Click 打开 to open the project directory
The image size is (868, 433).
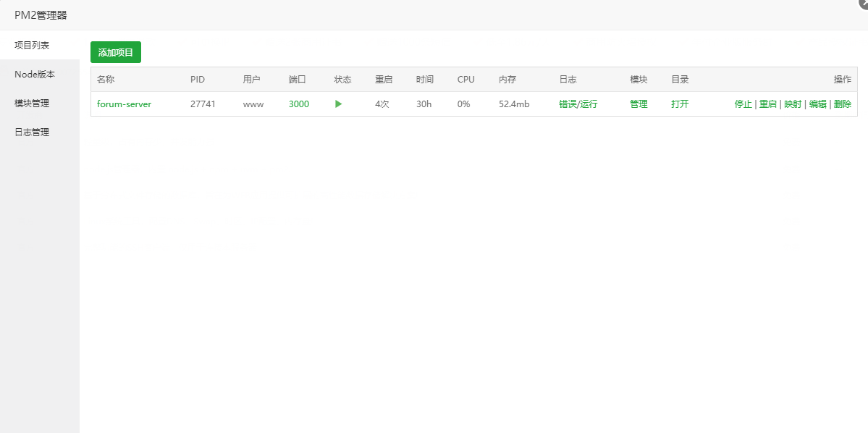[680, 104]
